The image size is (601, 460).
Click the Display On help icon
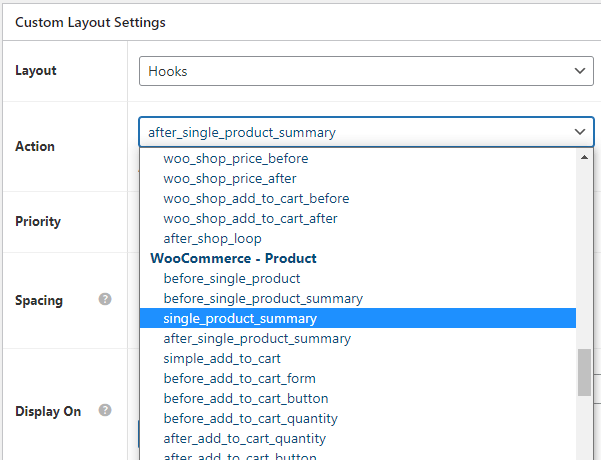click(105, 410)
